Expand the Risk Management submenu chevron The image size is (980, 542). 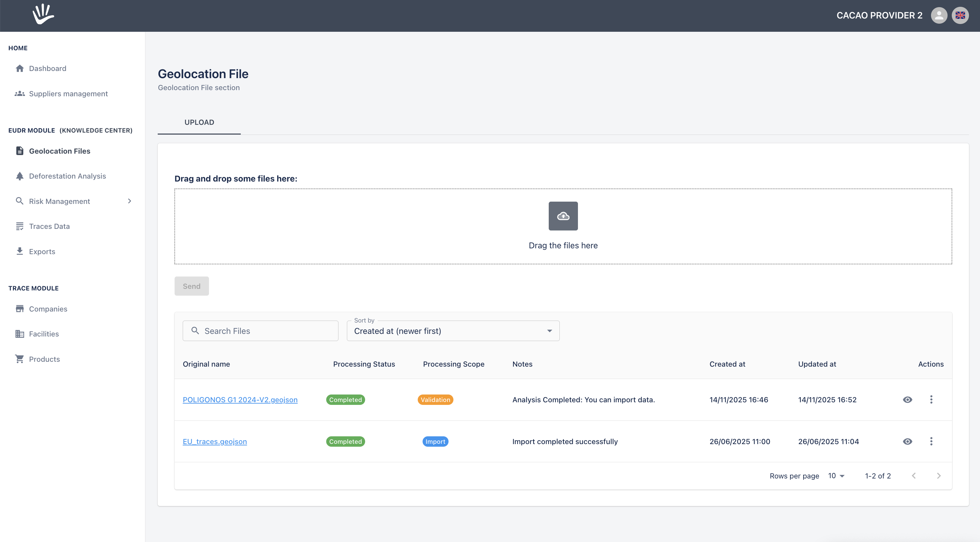coord(130,201)
